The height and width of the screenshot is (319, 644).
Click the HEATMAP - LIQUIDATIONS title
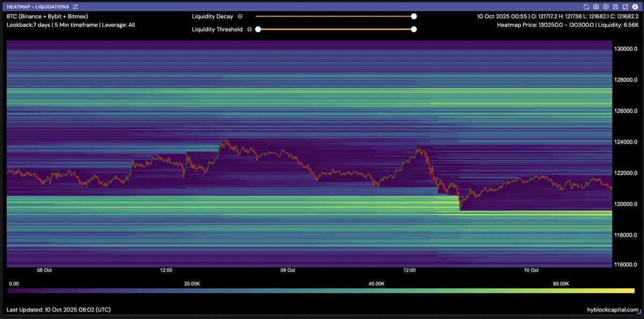point(38,6)
